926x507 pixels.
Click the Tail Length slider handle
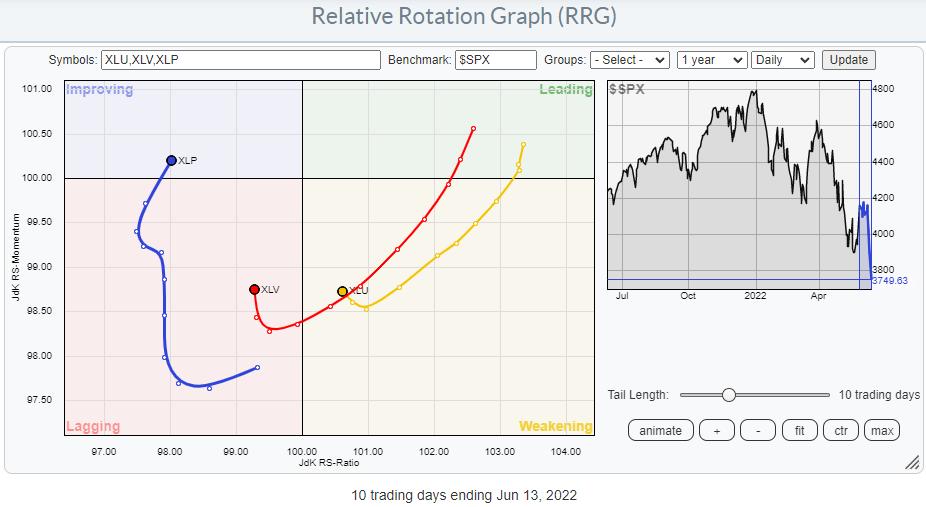pos(728,395)
